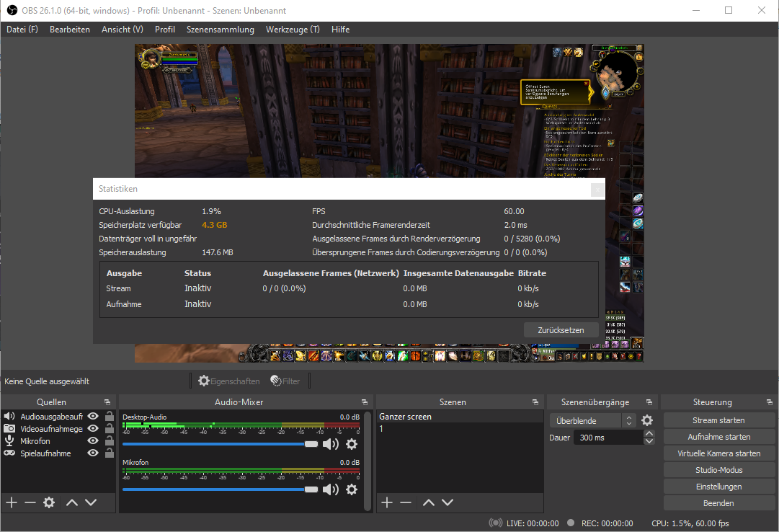
Task: Adjust the Mikrofon volume slider
Action: [220, 489]
